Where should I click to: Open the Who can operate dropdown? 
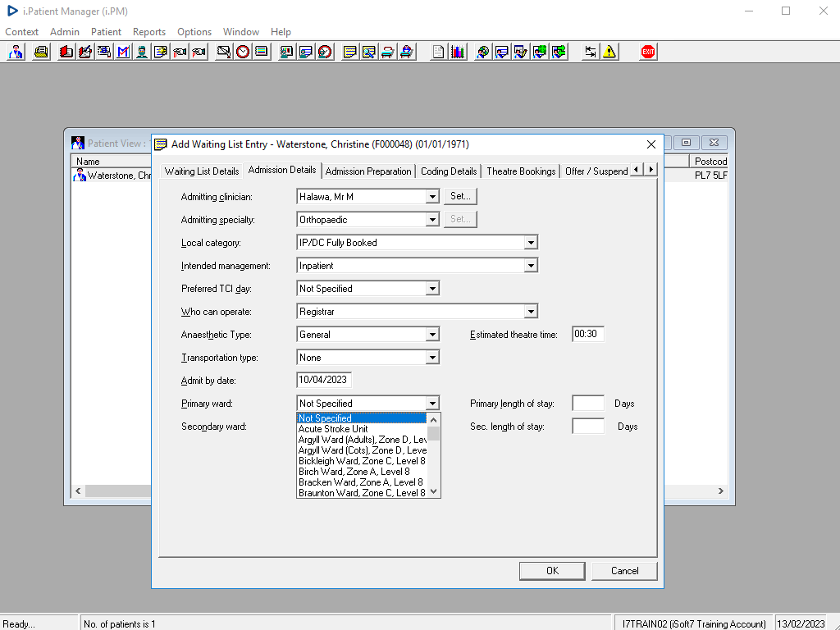(x=531, y=312)
